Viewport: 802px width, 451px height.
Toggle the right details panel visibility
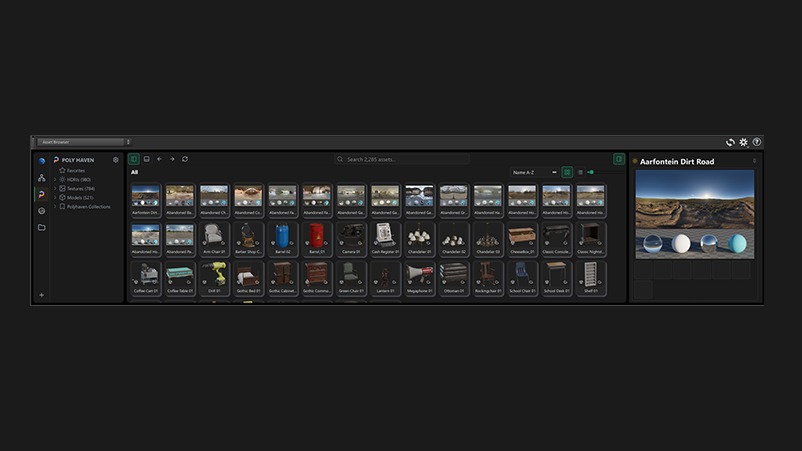point(619,159)
